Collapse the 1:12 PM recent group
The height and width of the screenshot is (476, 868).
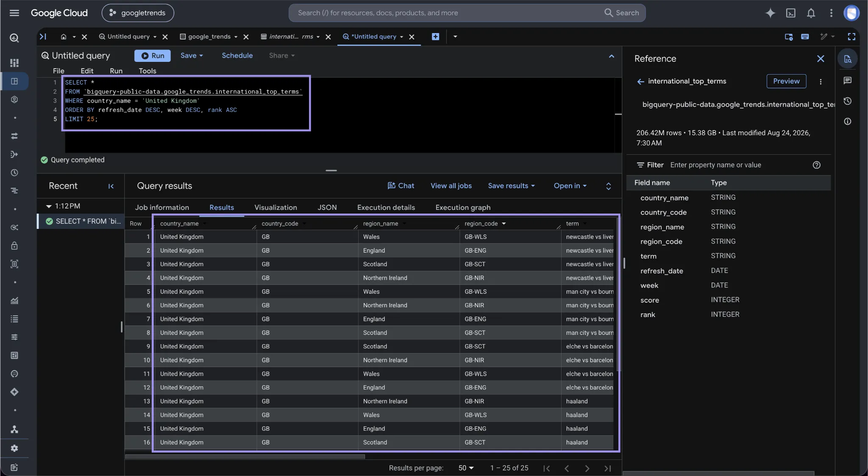click(x=49, y=206)
